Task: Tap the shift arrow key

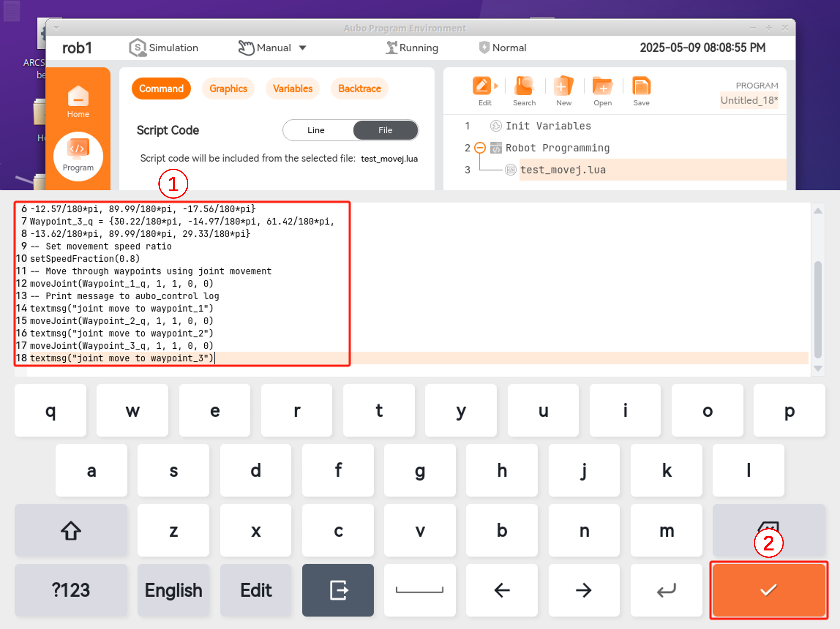Action: pos(71,530)
